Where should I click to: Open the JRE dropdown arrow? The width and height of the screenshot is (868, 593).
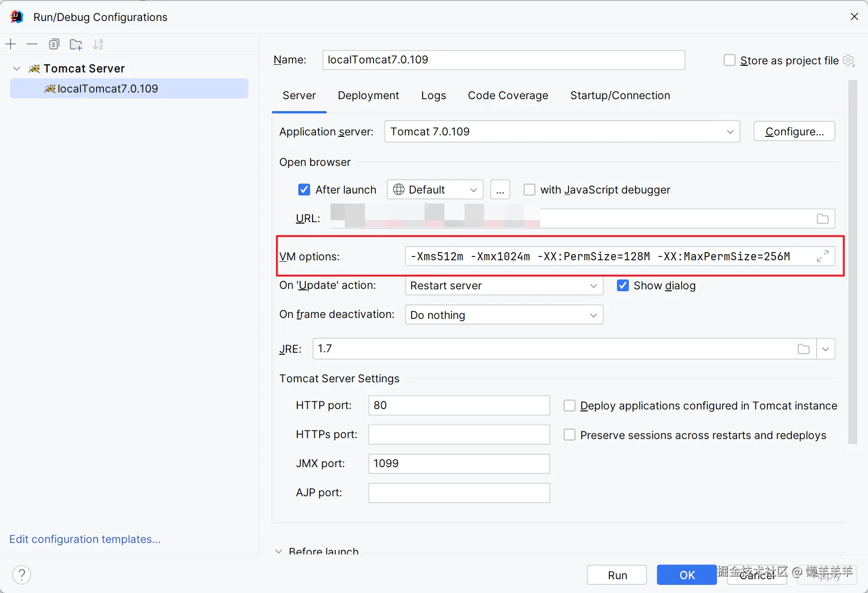tap(826, 349)
